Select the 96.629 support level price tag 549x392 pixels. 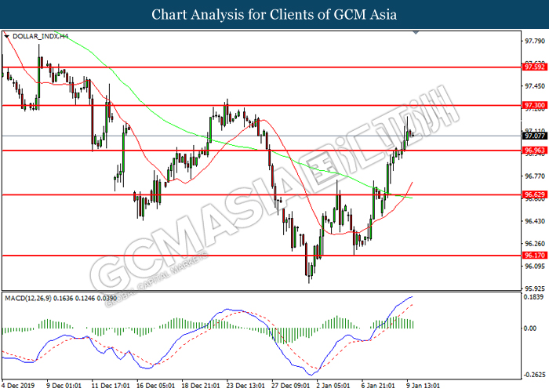(x=534, y=194)
